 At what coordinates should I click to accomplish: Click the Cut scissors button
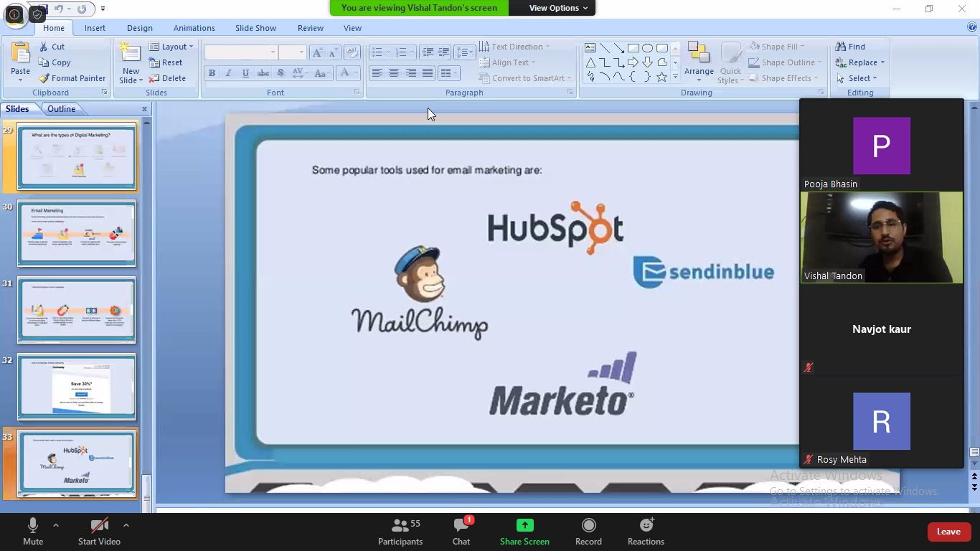pyautogui.click(x=52, y=47)
